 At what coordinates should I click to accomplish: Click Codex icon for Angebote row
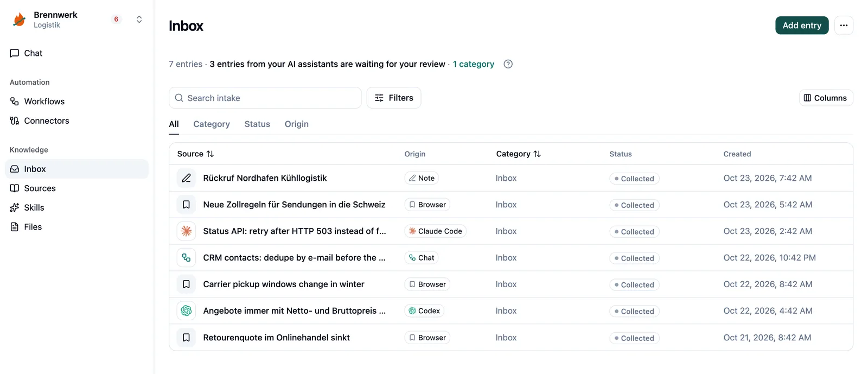coord(186,311)
